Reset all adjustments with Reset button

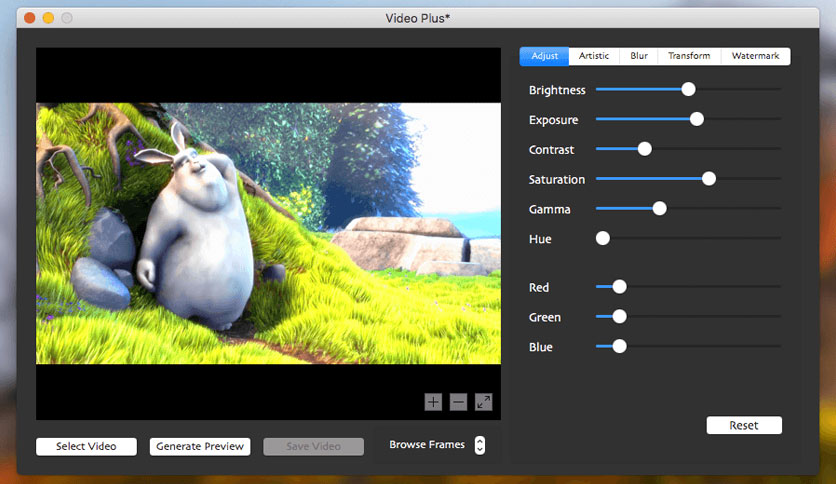pyautogui.click(x=744, y=425)
